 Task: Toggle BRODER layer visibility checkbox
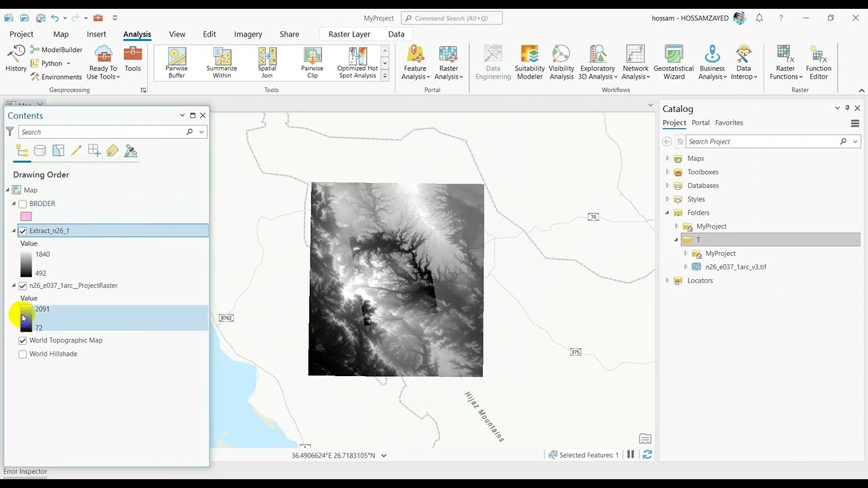[22, 204]
